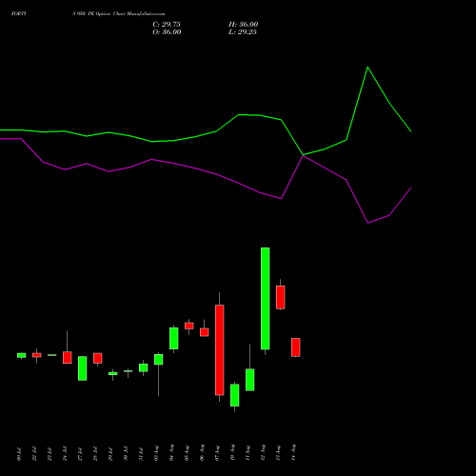
Task: Select the 04 Aug date label
Action: point(171,453)
